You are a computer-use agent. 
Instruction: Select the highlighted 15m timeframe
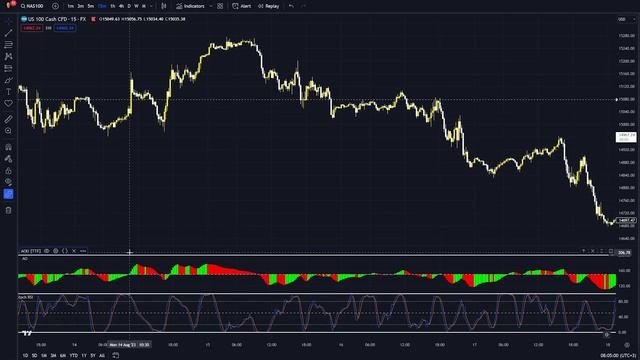tap(102, 6)
